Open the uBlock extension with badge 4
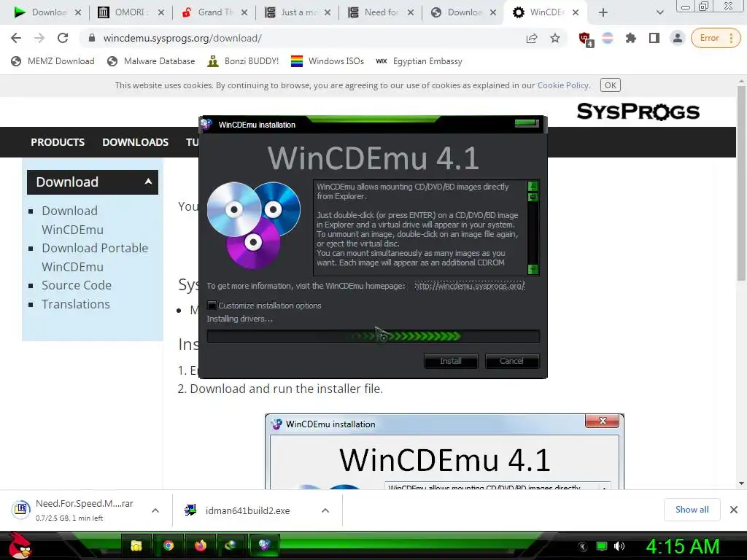This screenshot has height=560, width=747. pos(586,39)
